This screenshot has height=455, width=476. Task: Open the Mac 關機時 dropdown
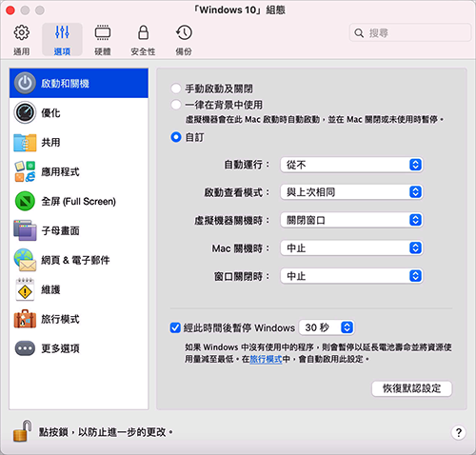(x=351, y=247)
